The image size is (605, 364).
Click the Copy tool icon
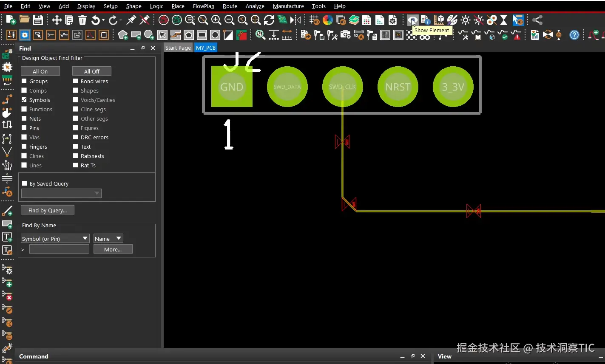click(x=69, y=20)
